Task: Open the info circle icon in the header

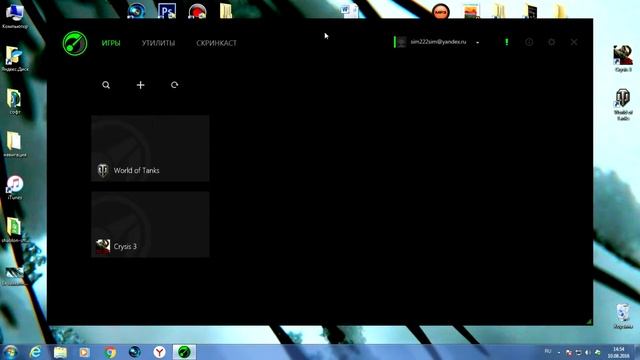Action: (x=529, y=42)
